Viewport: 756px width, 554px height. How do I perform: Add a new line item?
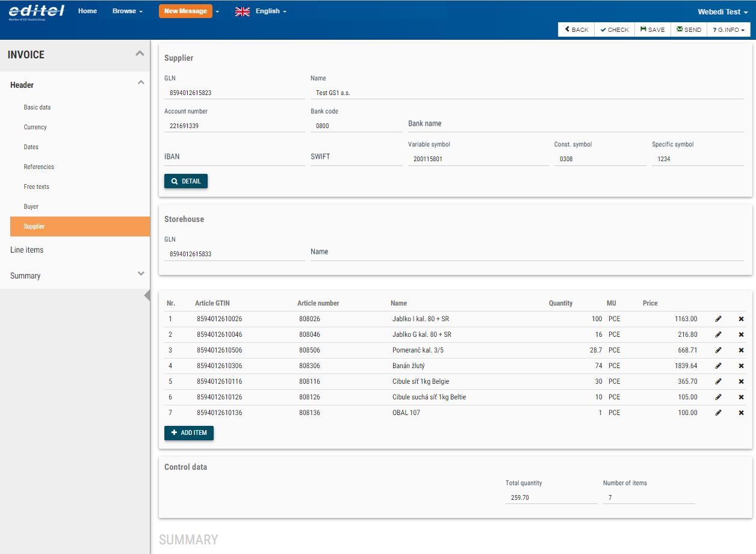[x=189, y=432]
